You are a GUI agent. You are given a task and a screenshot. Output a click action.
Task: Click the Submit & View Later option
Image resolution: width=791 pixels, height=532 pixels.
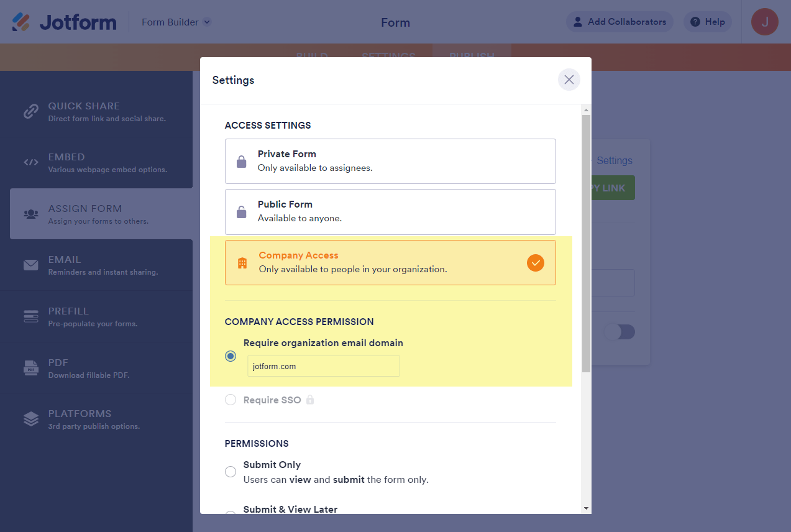click(x=290, y=509)
